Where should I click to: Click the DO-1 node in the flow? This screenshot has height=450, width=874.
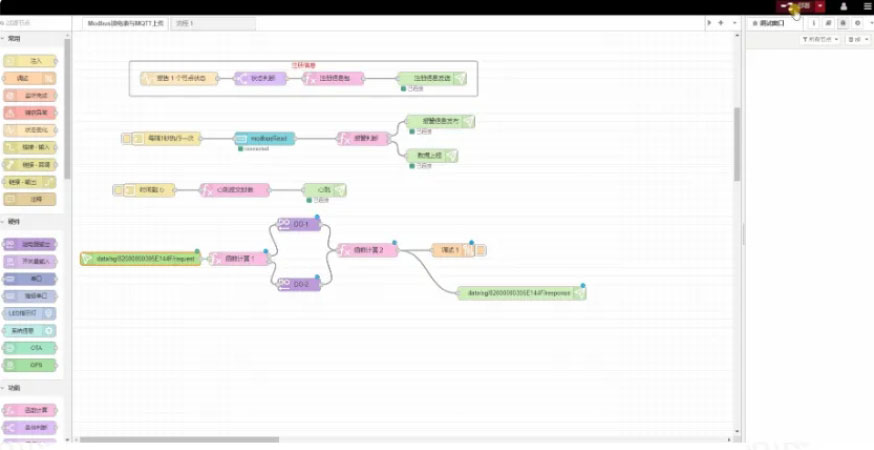pyautogui.click(x=299, y=224)
